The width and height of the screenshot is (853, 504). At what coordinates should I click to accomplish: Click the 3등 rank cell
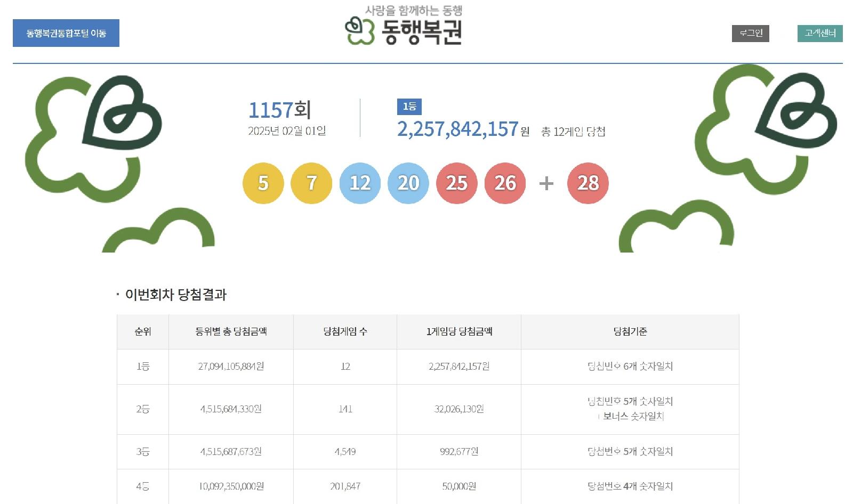pos(143,452)
